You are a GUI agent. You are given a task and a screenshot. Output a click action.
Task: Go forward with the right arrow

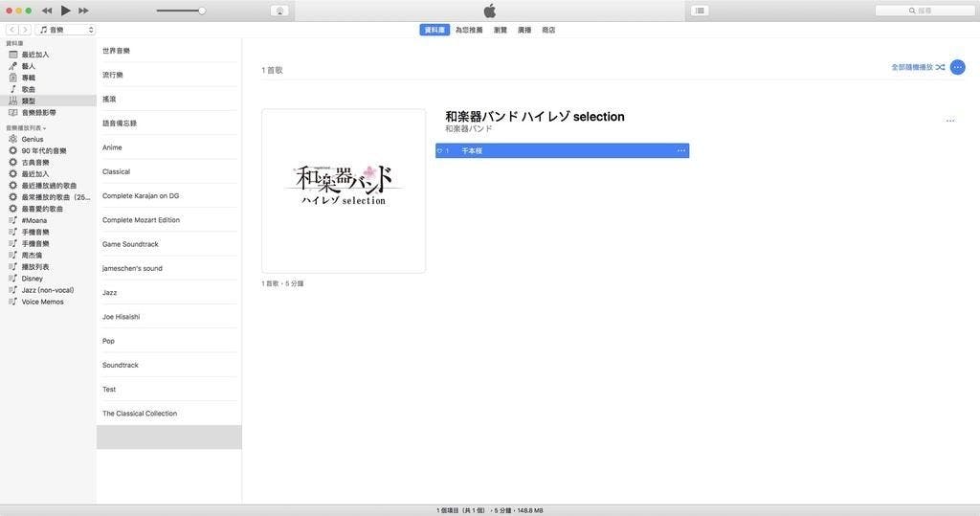tap(24, 30)
